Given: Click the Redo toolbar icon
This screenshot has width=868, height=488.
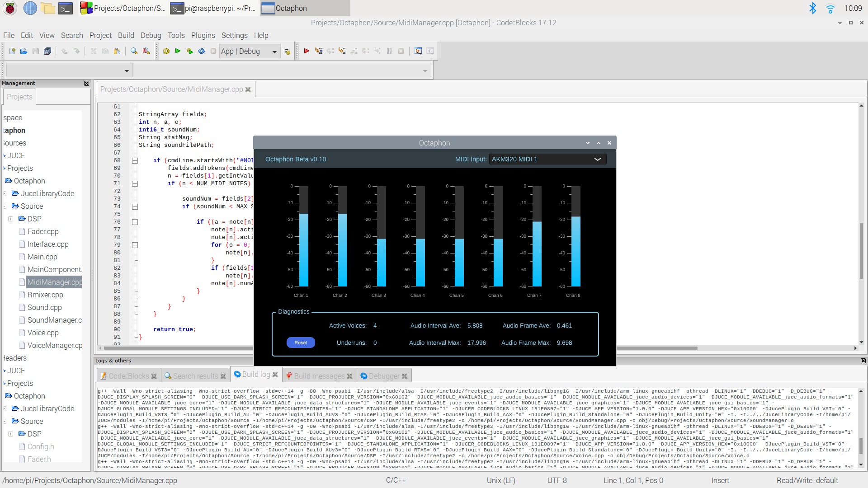Looking at the screenshot, I should 76,51.
